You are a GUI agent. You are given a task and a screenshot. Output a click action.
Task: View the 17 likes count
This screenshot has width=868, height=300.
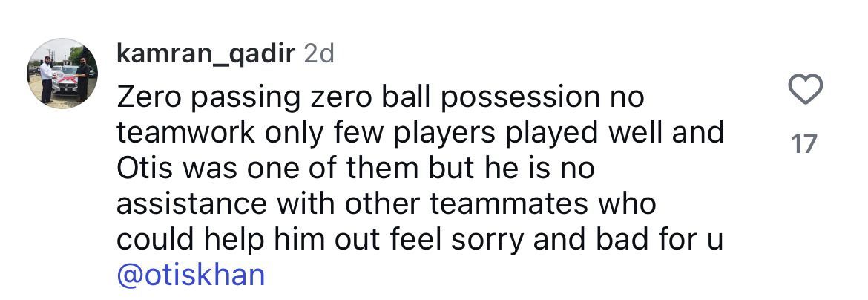pos(803,144)
